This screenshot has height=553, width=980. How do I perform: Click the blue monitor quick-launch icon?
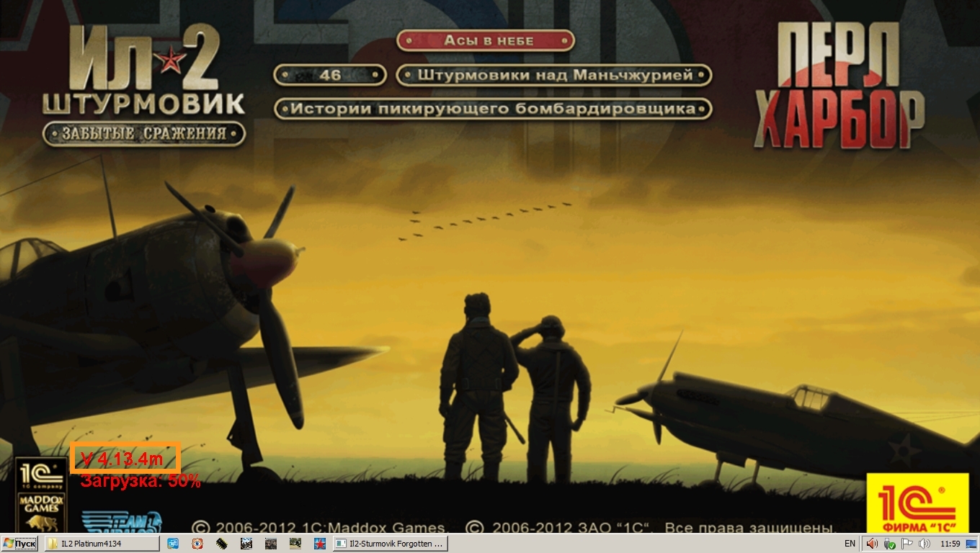coord(173,543)
